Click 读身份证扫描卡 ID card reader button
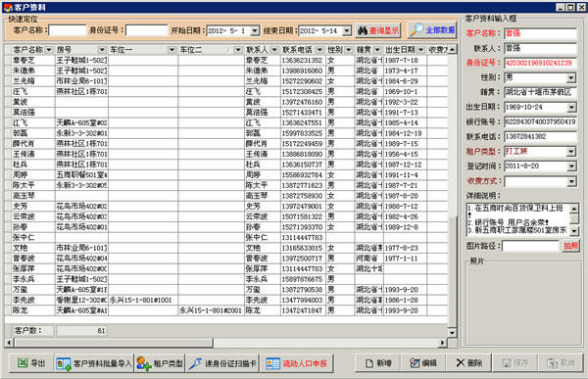This screenshot has height=379, width=588. point(222,363)
